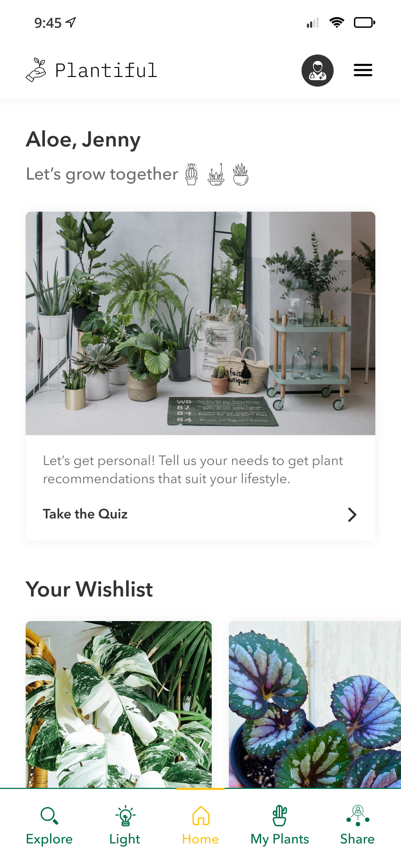This screenshot has width=401, height=868.
Task: Tap the My Plants cactus icon
Action: click(x=279, y=816)
